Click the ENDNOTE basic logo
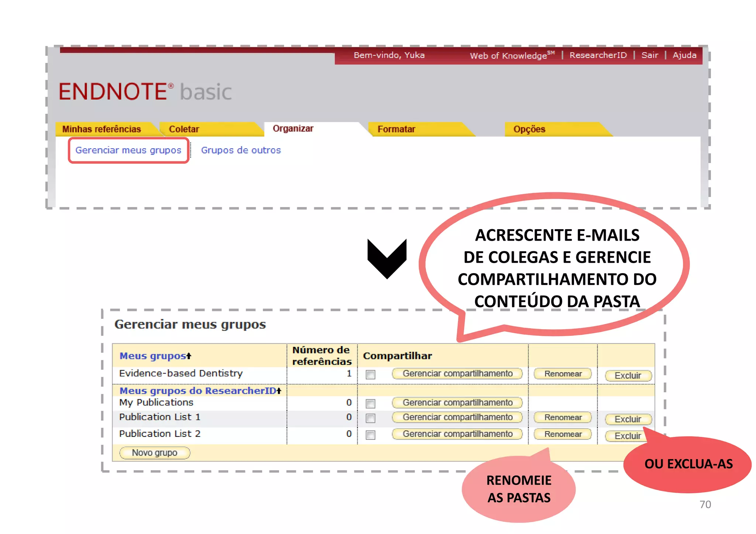Viewport: 756px width, 534px height. click(x=145, y=92)
